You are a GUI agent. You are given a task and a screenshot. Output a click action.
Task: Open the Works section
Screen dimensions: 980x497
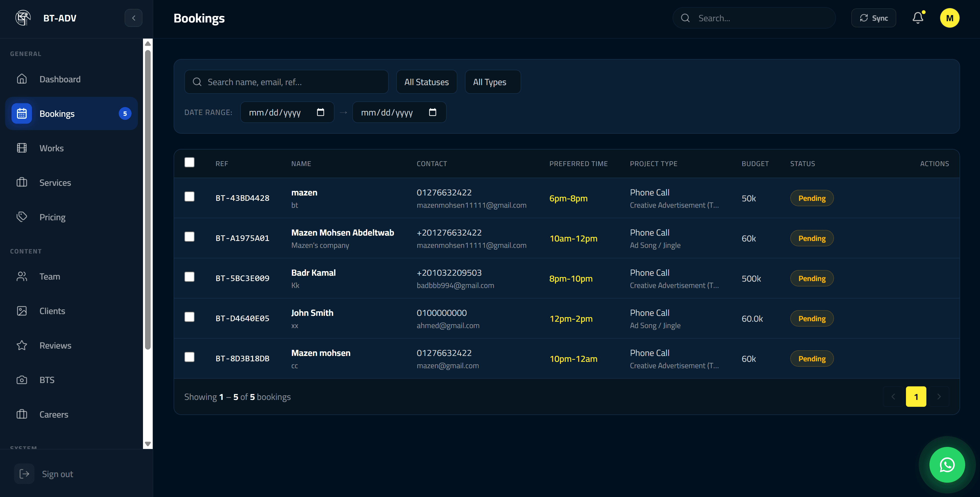(71, 148)
